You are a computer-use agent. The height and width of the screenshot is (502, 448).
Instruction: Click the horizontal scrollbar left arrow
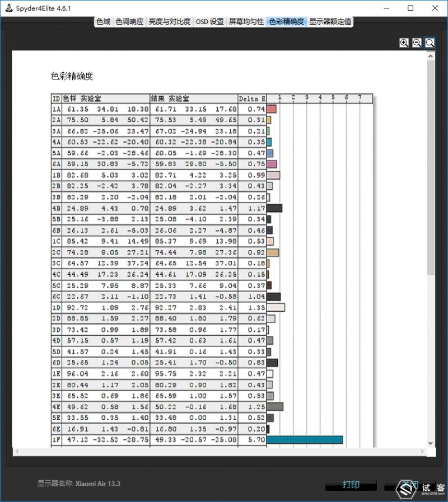(17, 452)
